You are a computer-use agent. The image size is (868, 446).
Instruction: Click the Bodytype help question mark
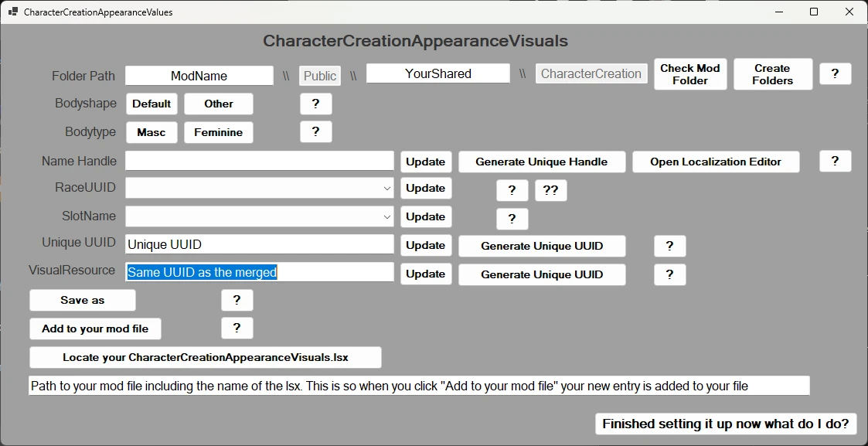click(x=315, y=132)
